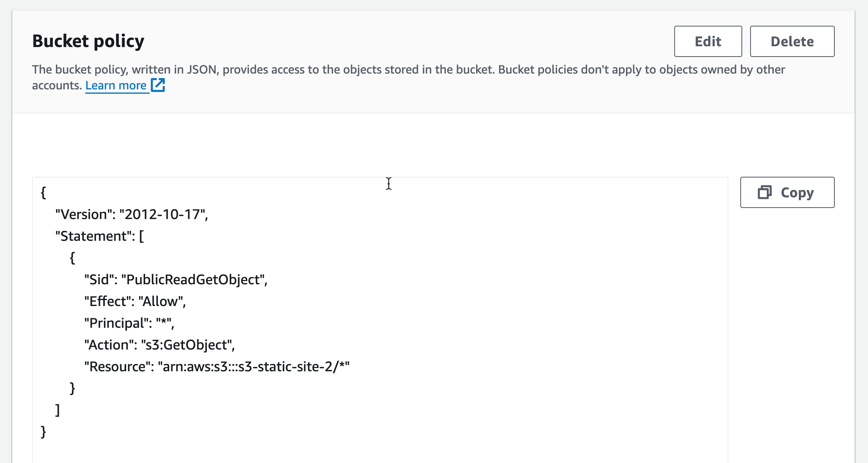Click the "Statement": [ line in policy
The image size is (868, 463).
99,236
